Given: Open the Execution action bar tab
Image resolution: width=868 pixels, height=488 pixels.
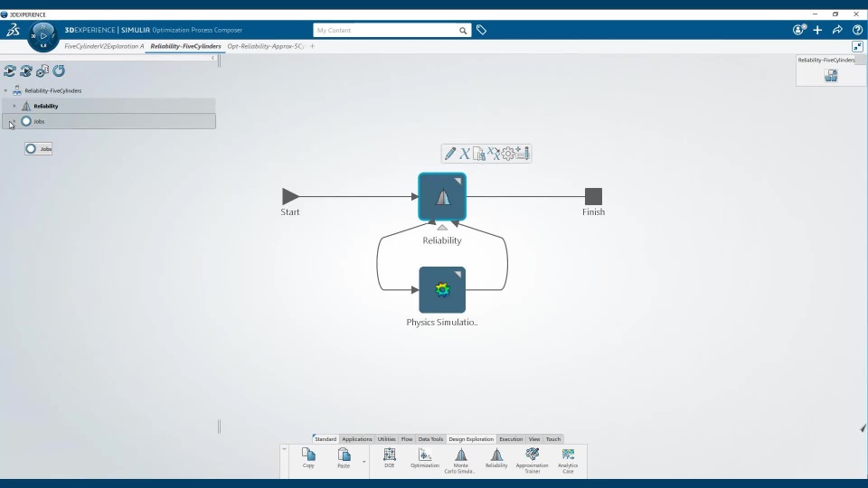Looking at the screenshot, I should coord(511,439).
